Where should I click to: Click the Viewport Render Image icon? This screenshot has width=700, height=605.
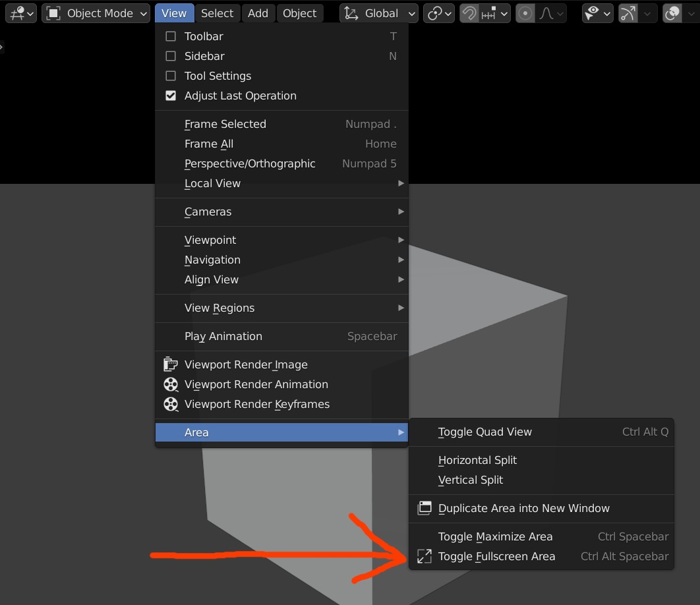pos(171,364)
